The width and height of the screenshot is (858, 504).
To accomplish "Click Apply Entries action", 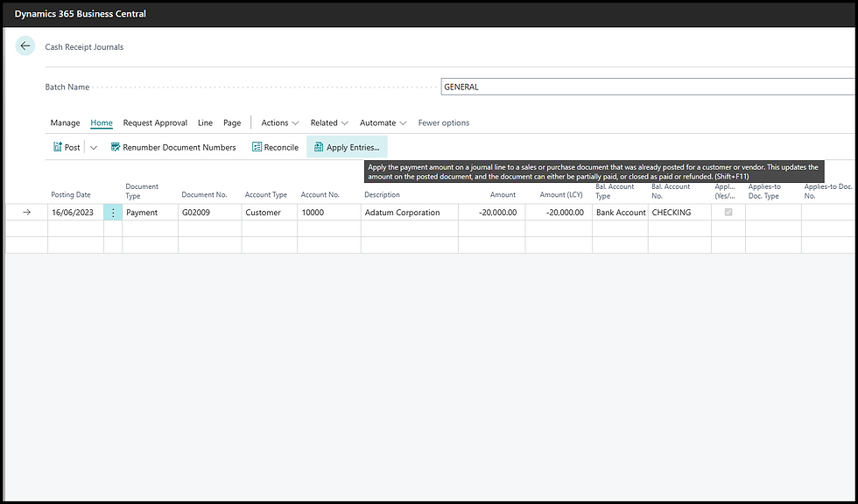I will coord(347,148).
